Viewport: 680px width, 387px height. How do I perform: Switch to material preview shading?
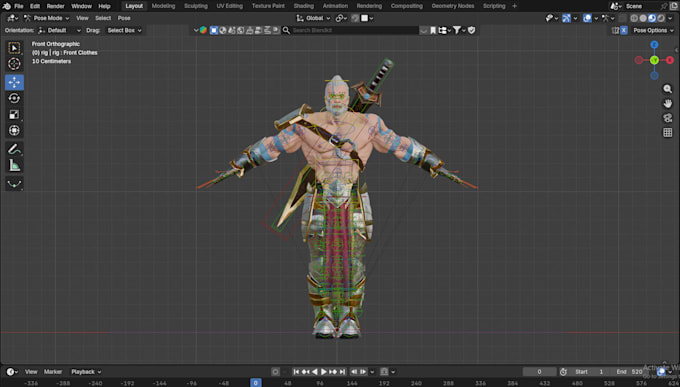click(x=652, y=18)
